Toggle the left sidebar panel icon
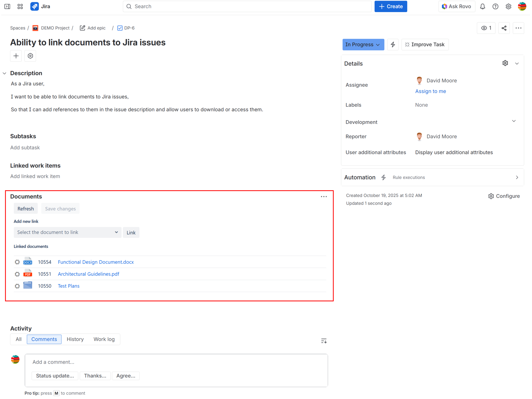 click(7, 7)
